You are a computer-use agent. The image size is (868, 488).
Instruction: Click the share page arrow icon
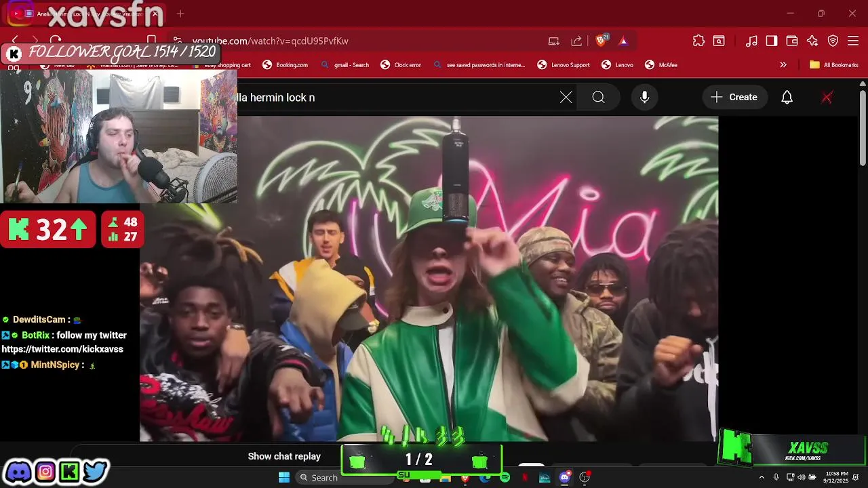[x=576, y=41]
